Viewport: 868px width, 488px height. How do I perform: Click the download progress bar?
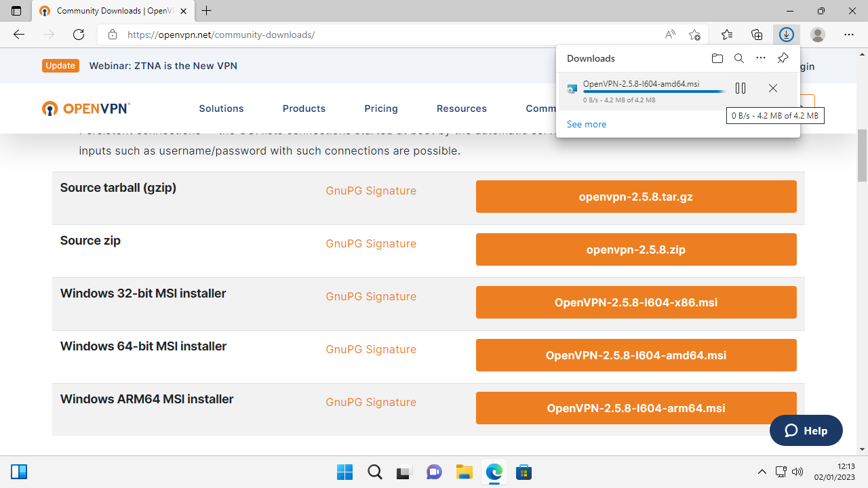pyautogui.click(x=654, y=91)
